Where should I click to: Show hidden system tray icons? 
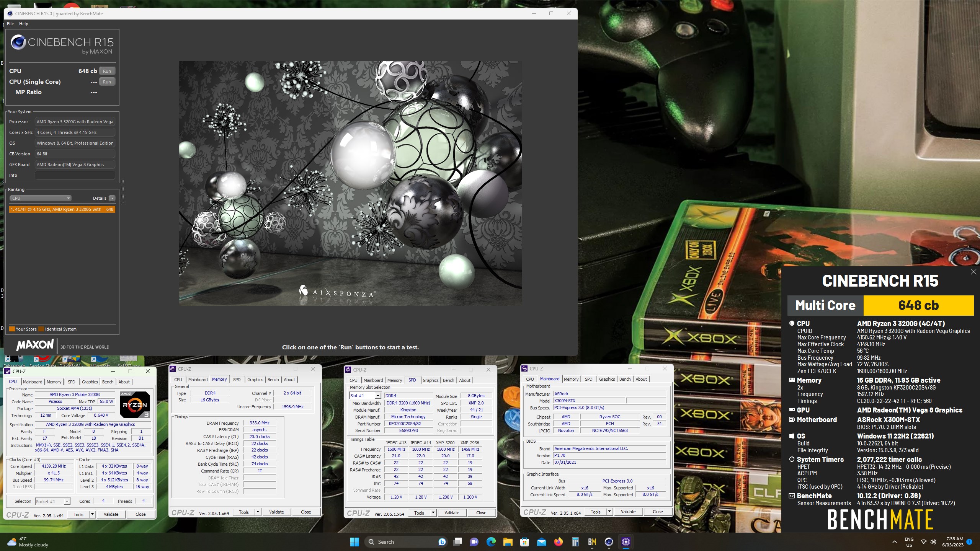point(895,542)
